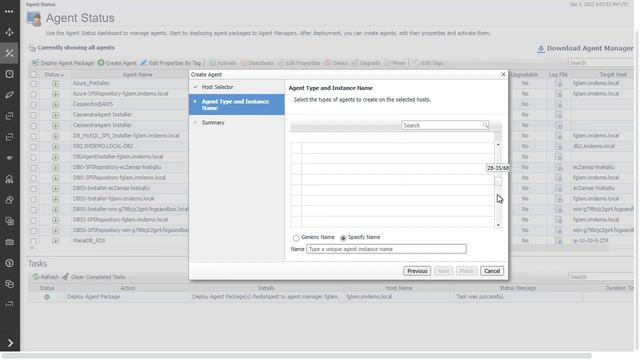Open log file for the ip-10-20-0-229 host row

point(559,241)
